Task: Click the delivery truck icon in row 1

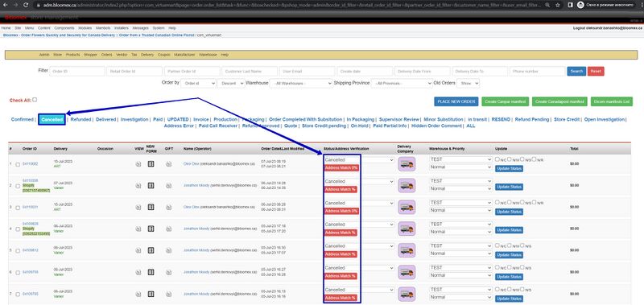Action: tap(407, 164)
